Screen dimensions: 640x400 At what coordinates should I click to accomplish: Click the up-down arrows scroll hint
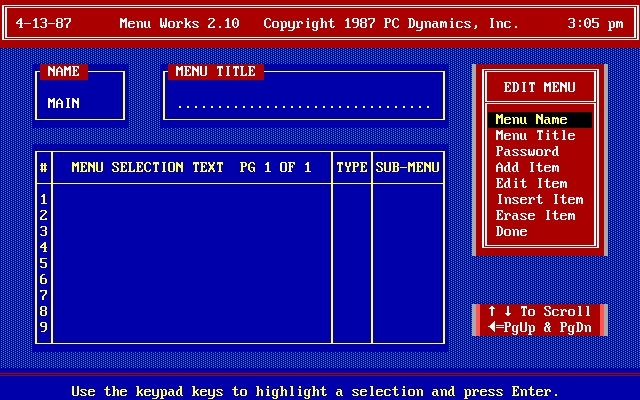[540, 311]
